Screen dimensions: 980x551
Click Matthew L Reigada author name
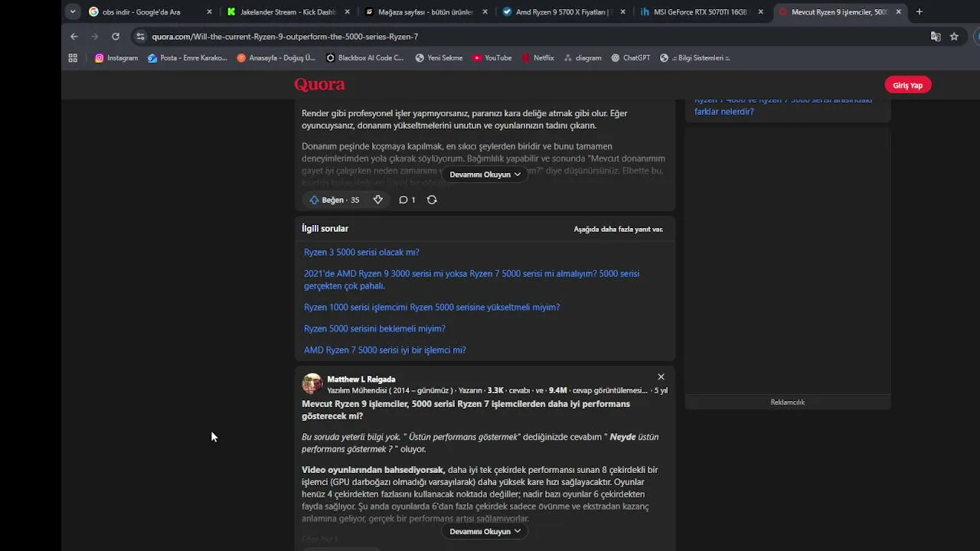click(361, 379)
